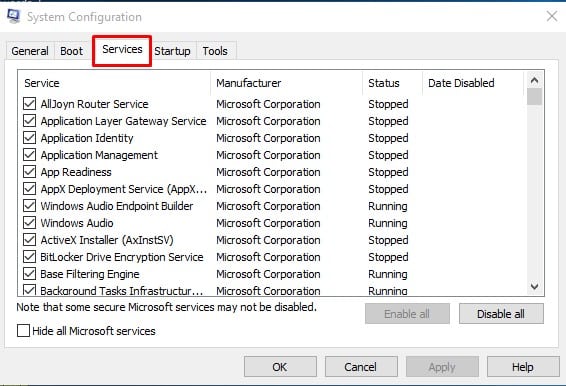The height and width of the screenshot is (386, 566).
Task: Select BitLocker Drive Encryption Service name
Action: point(122,257)
